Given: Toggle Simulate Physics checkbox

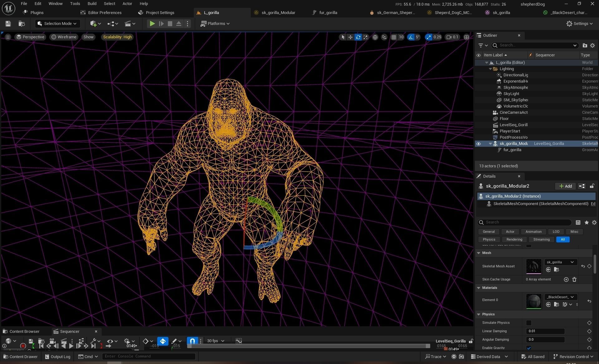Looking at the screenshot, I should click(x=528, y=323).
